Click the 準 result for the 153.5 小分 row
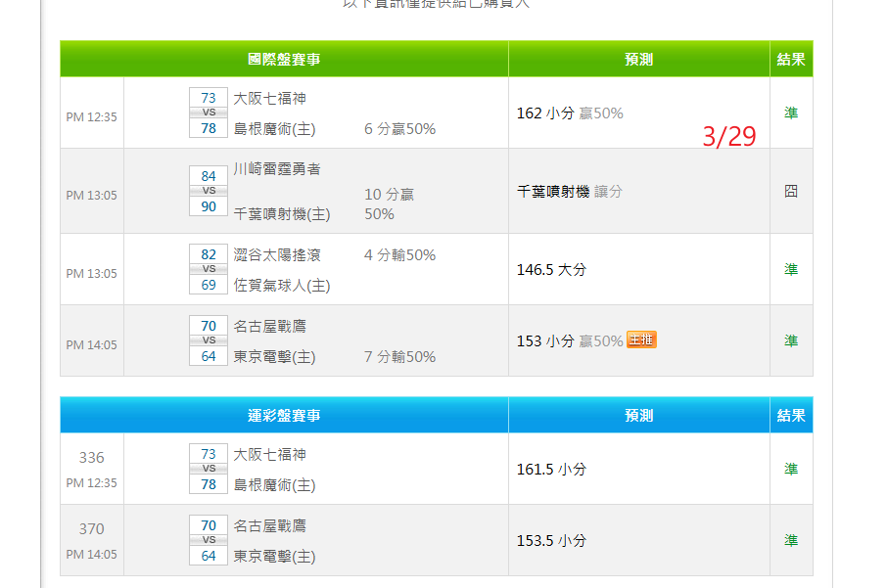The width and height of the screenshot is (887, 588). (x=791, y=540)
